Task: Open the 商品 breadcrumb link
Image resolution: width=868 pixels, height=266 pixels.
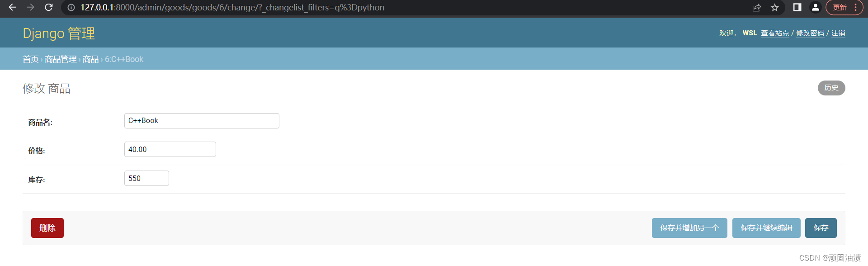Action: [90, 59]
